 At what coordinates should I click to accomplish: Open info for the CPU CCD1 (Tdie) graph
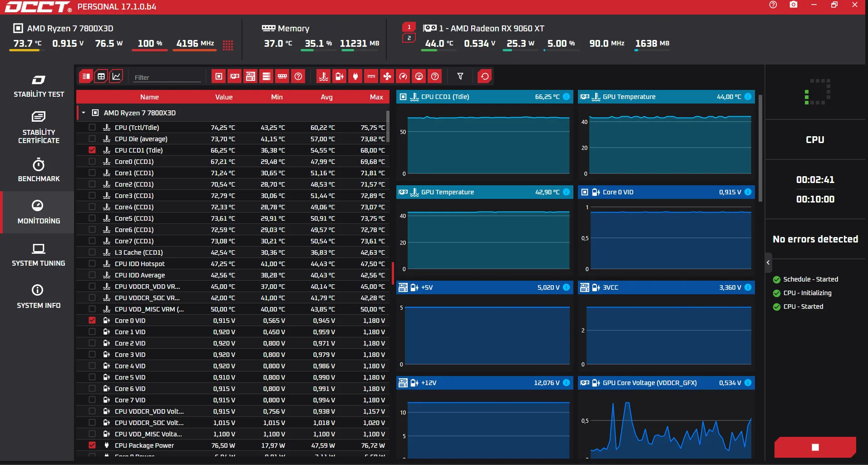567,97
